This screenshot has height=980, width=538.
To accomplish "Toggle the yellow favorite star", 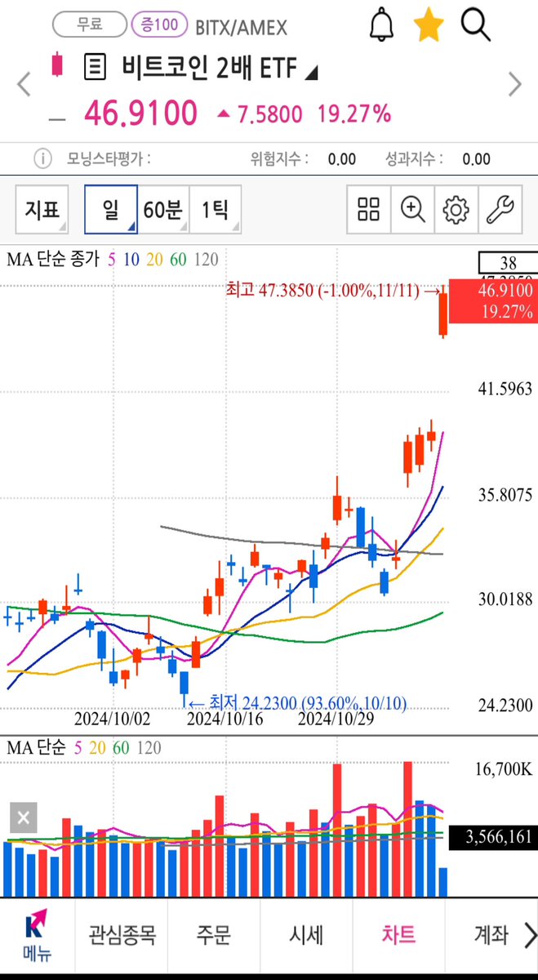I will 429,24.
